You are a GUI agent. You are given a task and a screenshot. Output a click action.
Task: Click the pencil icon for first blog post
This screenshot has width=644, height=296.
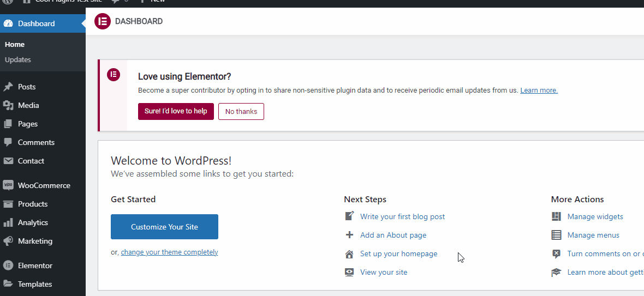[x=349, y=216]
